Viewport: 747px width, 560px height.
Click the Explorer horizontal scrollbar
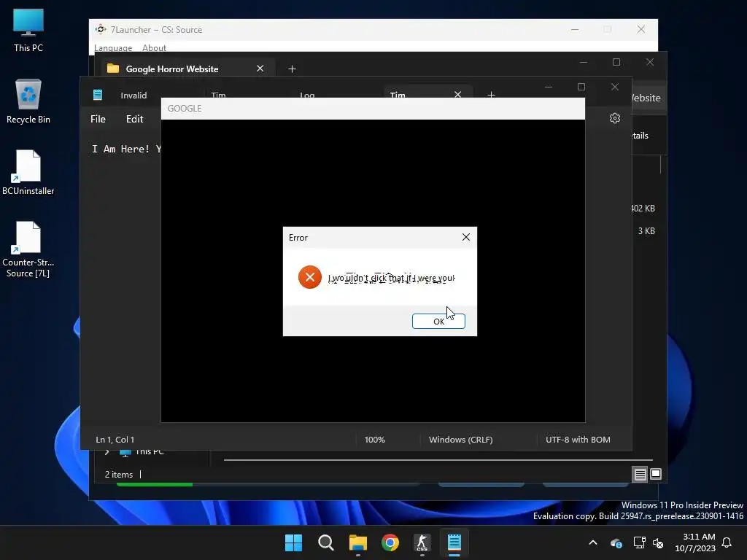coord(438,460)
